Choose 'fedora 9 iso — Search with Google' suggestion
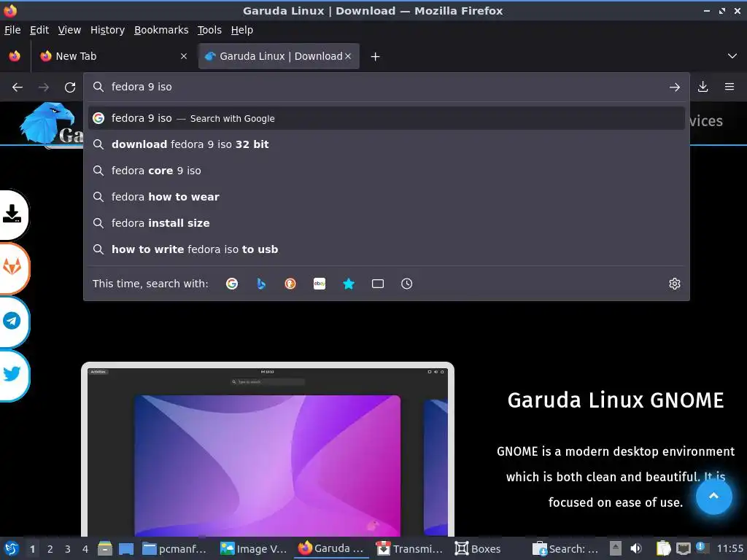 (x=387, y=118)
